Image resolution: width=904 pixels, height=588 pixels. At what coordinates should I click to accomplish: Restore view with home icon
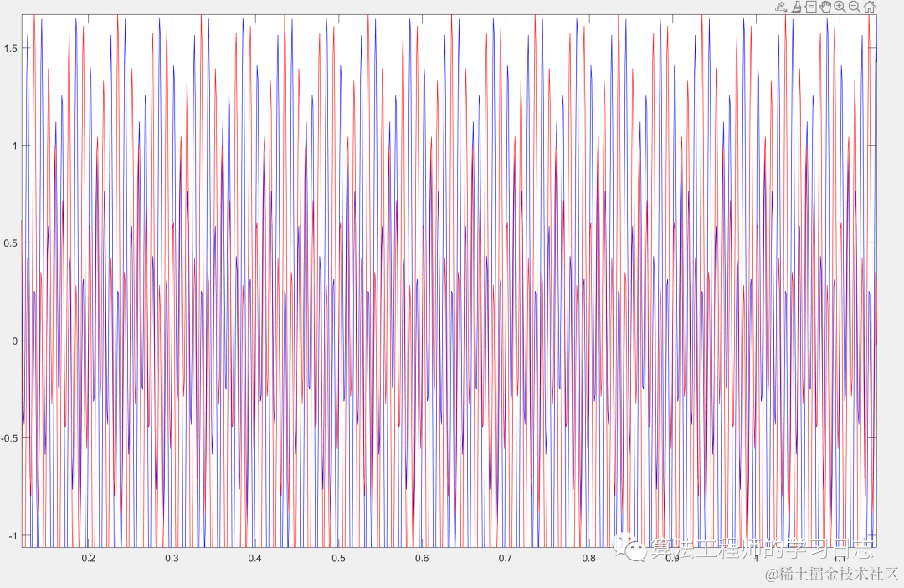pyautogui.click(x=870, y=7)
